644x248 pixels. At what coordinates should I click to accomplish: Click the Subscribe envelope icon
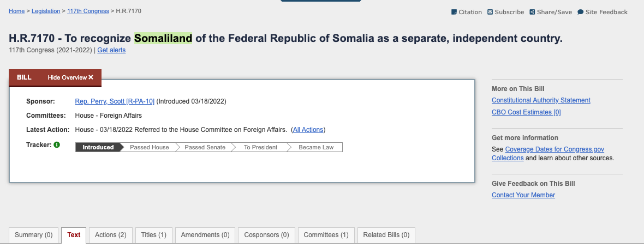pyautogui.click(x=490, y=12)
